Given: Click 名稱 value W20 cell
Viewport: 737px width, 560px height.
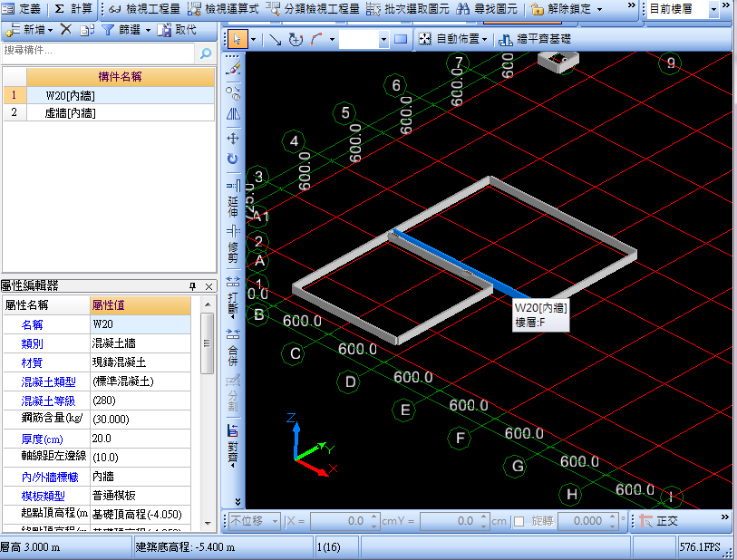Looking at the screenshot, I should pos(141,324).
